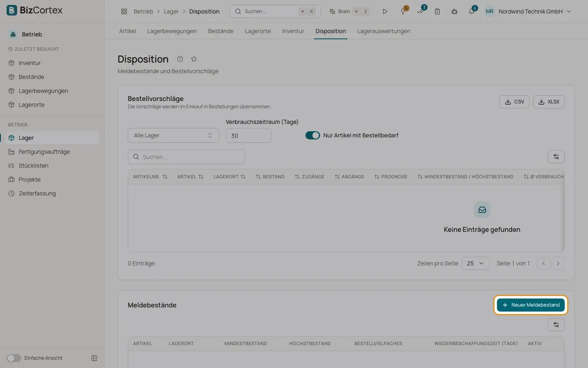Open table settings icon for Meldebestände
This screenshot has height=368, width=588.
pos(556,325)
